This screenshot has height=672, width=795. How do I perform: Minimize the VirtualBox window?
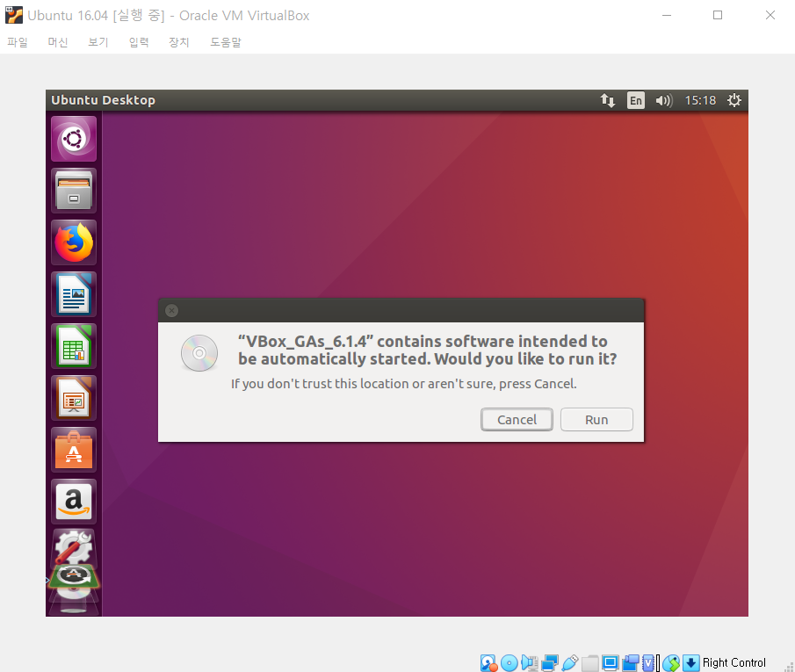click(667, 15)
